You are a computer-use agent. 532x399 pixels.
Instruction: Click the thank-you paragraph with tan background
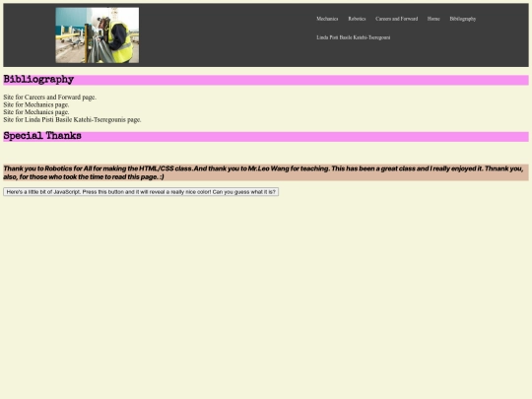pyautogui.click(x=266, y=172)
